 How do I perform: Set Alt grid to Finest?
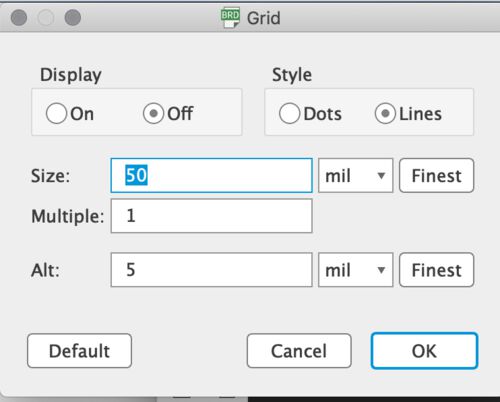pyautogui.click(x=436, y=270)
